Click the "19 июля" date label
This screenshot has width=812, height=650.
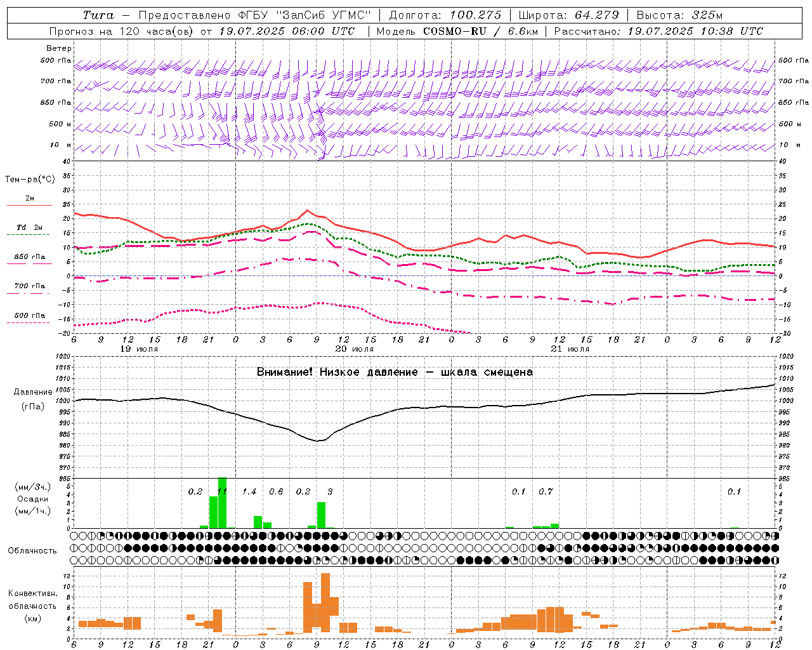pyautogui.click(x=139, y=349)
